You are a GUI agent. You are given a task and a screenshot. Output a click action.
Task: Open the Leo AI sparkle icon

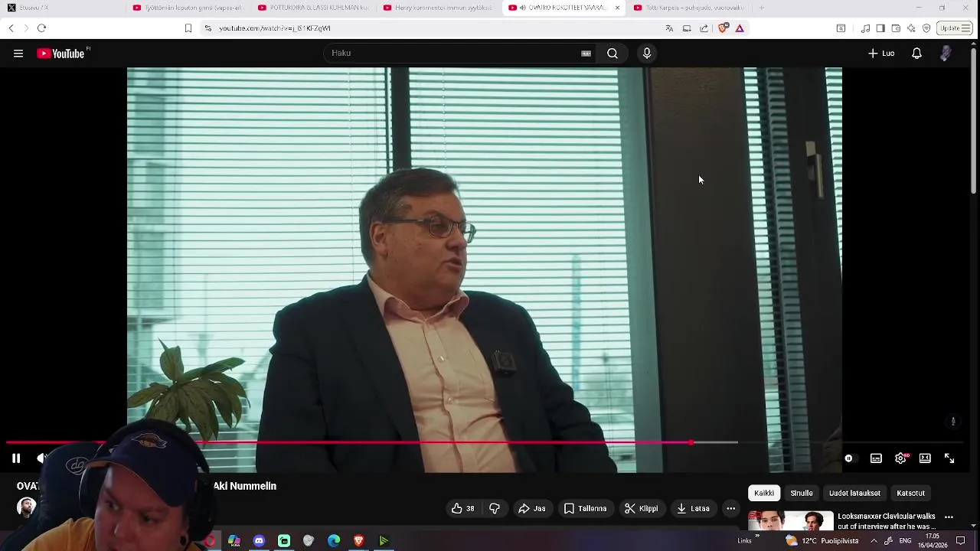point(911,28)
